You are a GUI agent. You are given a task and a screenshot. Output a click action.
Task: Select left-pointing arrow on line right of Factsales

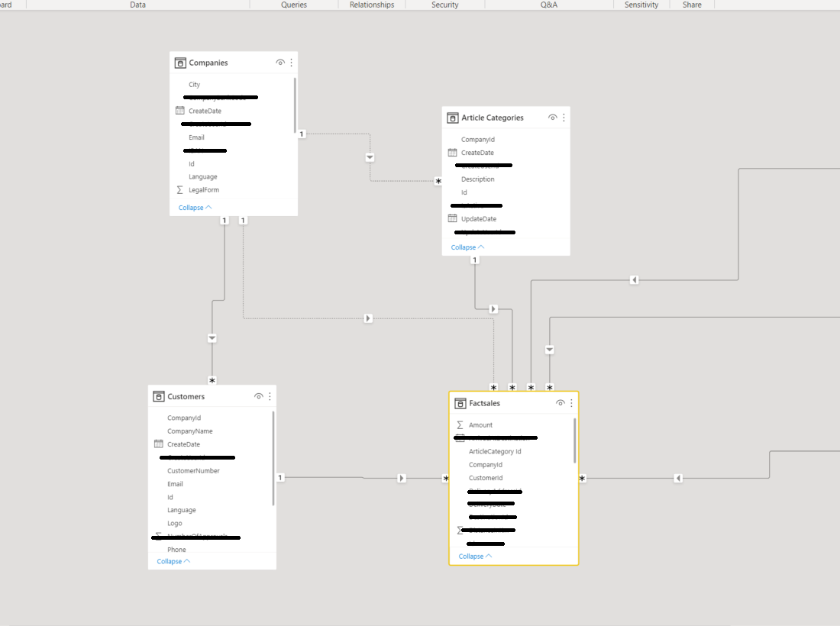coord(678,478)
